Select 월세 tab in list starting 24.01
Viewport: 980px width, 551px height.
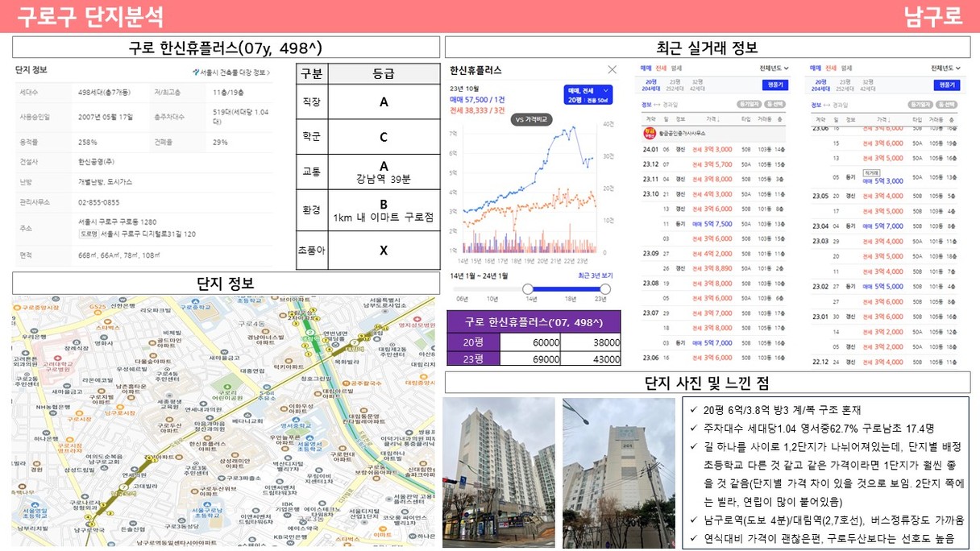tap(675, 68)
